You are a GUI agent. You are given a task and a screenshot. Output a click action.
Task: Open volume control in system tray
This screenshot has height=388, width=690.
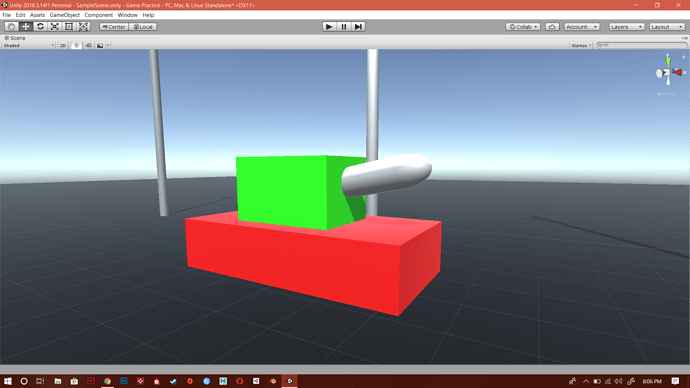[x=619, y=381]
